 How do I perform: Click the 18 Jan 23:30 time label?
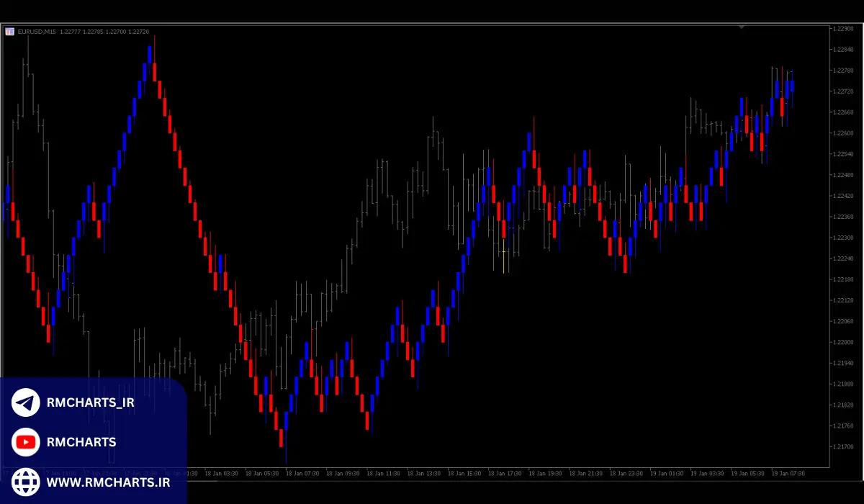626,474
